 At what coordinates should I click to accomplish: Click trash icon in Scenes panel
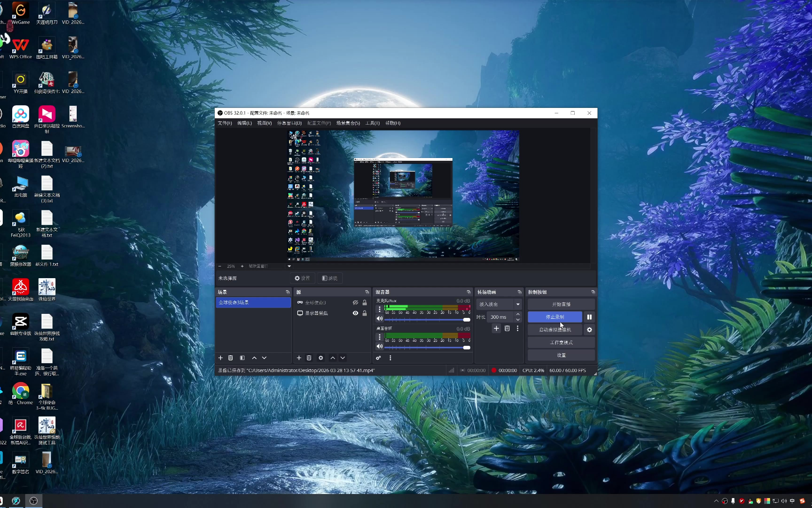(231, 358)
